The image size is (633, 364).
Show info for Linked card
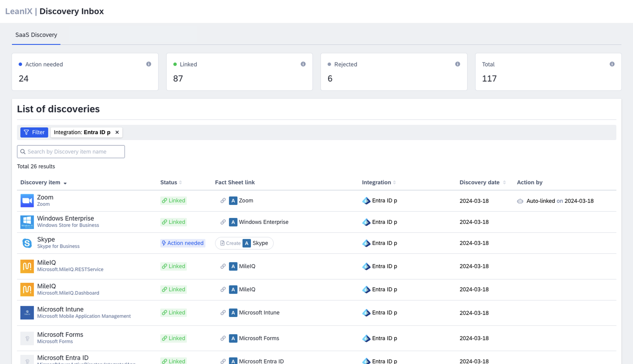pyautogui.click(x=303, y=64)
